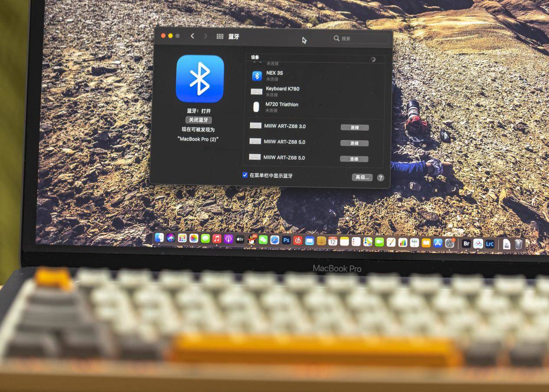Launch Music app in Dock
The height and width of the screenshot is (392, 549).
tap(217, 239)
